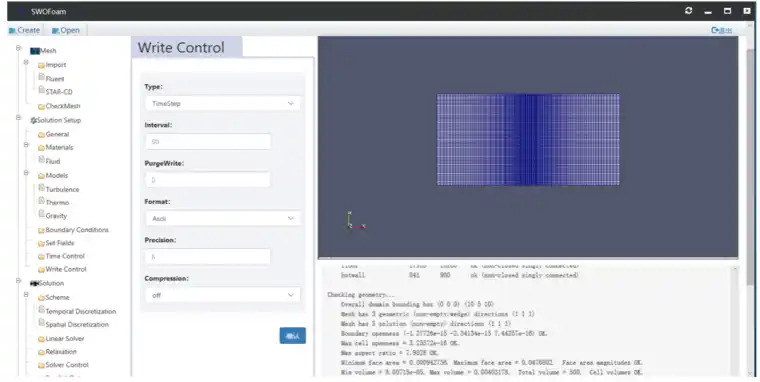
Task: Open the Gravity tree item
Action: click(53, 216)
